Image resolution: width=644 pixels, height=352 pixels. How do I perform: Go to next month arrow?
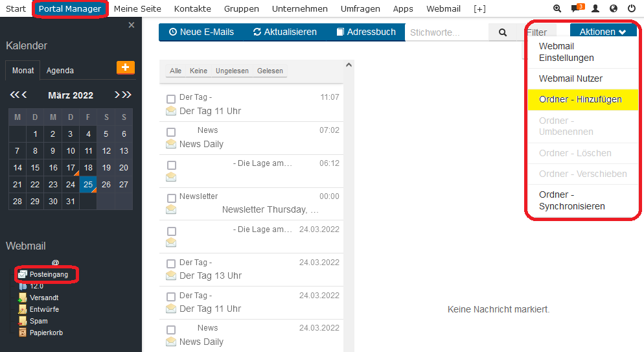point(117,95)
